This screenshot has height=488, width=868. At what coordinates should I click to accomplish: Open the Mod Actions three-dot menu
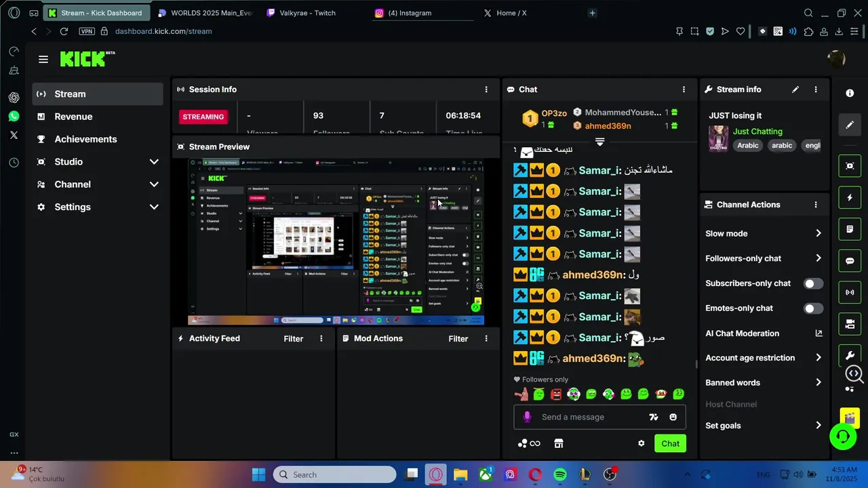pos(486,338)
